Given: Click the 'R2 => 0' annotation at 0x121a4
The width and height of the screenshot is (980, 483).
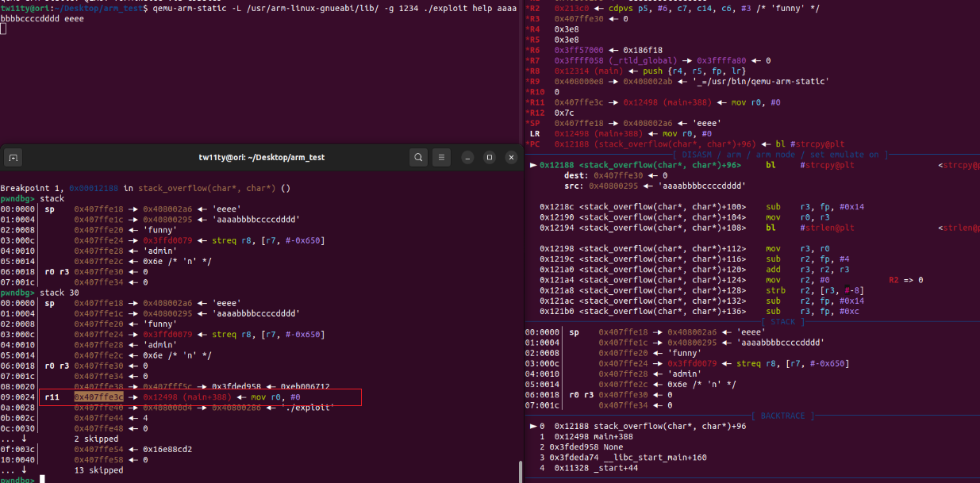Looking at the screenshot, I should point(906,280).
